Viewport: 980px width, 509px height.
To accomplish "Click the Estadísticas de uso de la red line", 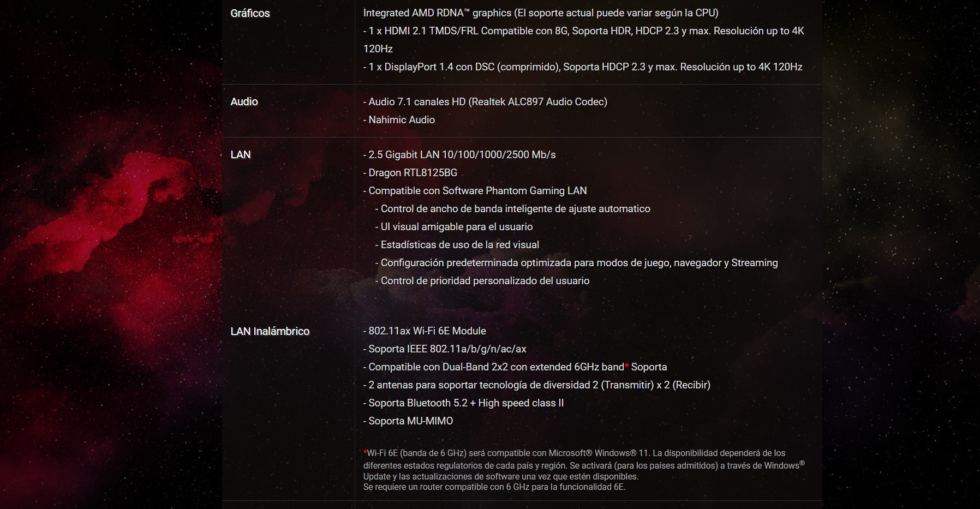I will pos(457,244).
